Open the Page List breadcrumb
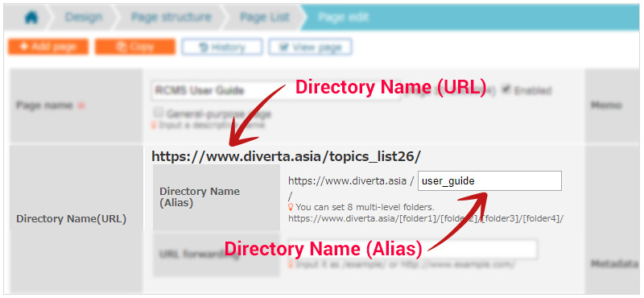The width and height of the screenshot is (644, 298). pyautogui.click(x=264, y=17)
